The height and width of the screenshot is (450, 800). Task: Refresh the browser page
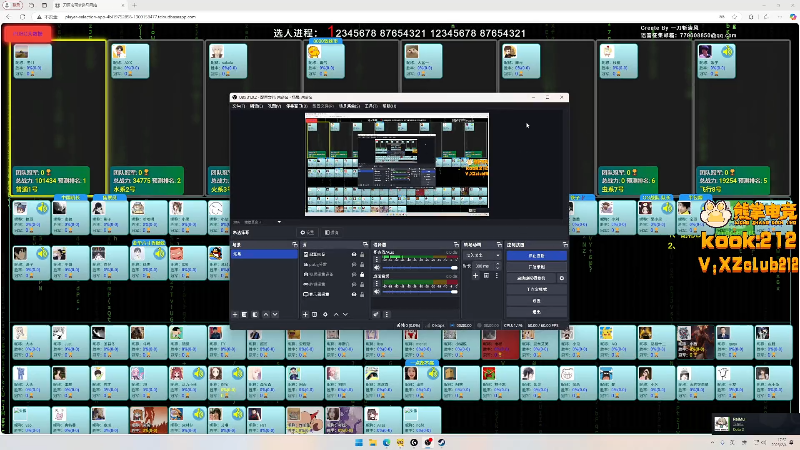pyautogui.click(x=22, y=16)
